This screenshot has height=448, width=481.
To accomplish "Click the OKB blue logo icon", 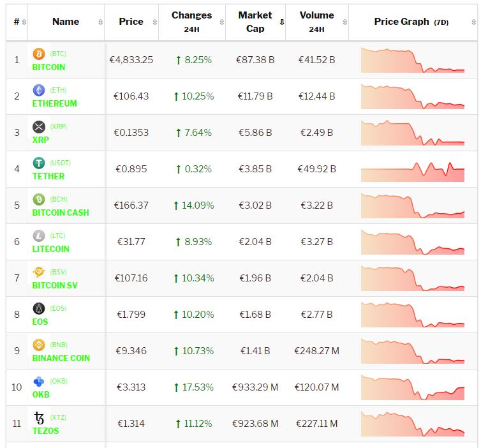I will 39,382.
